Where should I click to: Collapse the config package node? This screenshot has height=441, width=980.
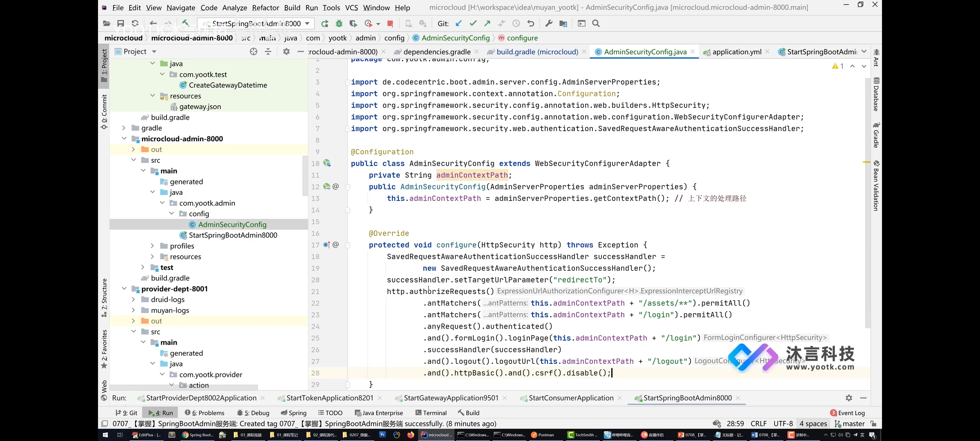click(171, 214)
